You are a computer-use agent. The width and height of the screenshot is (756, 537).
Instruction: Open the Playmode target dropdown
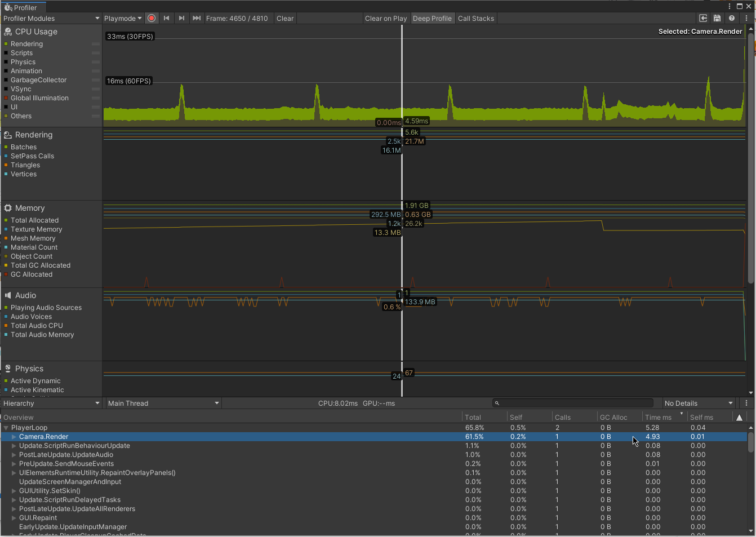(x=123, y=18)
